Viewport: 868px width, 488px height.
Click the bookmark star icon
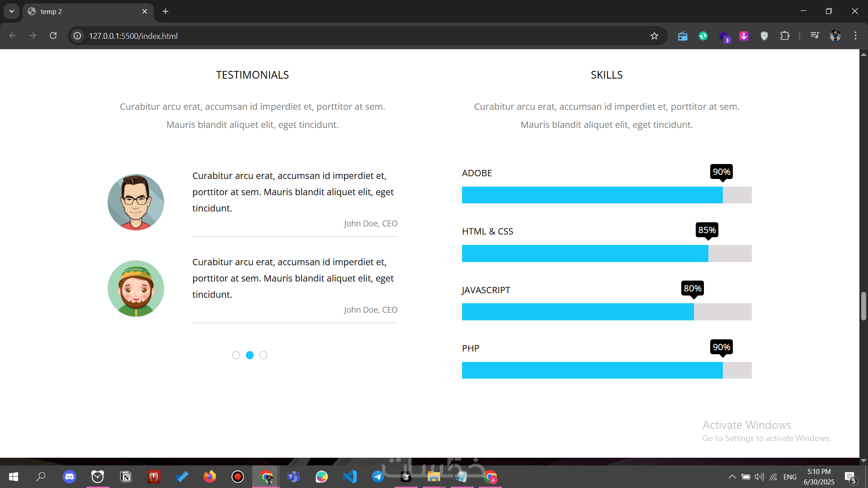(654, 36)
